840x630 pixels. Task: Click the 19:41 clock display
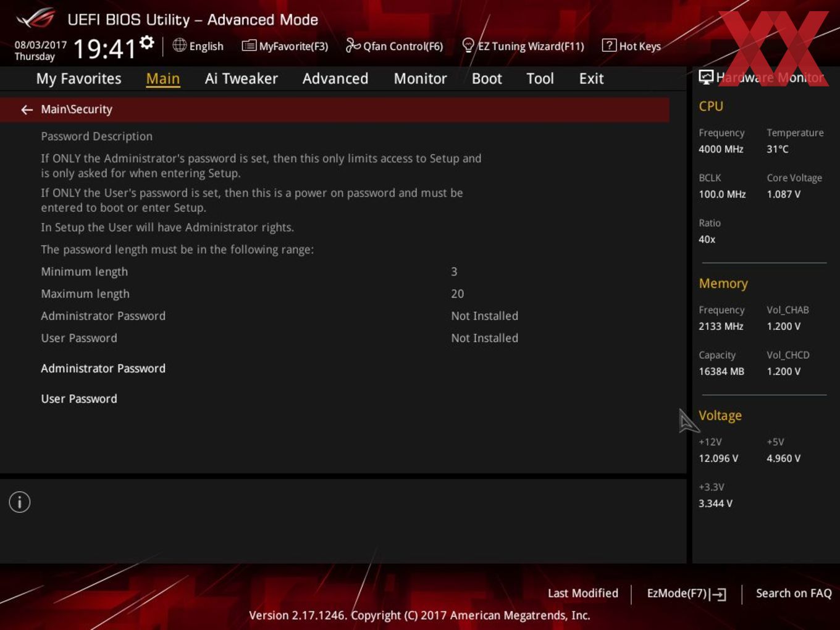(x=104, y=48)
